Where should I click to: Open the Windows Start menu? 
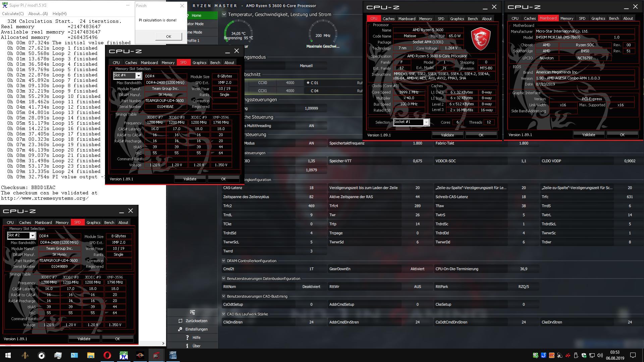click(x=8, y=355)
